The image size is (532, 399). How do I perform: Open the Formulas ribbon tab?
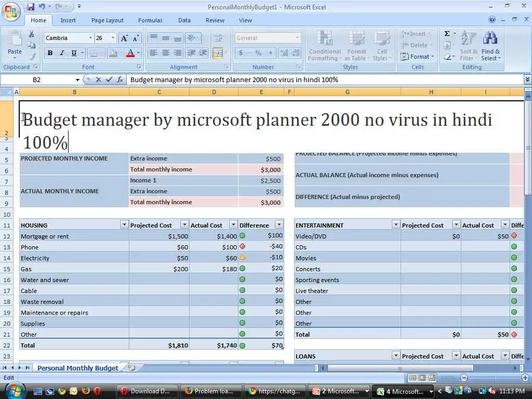[150, 20]
